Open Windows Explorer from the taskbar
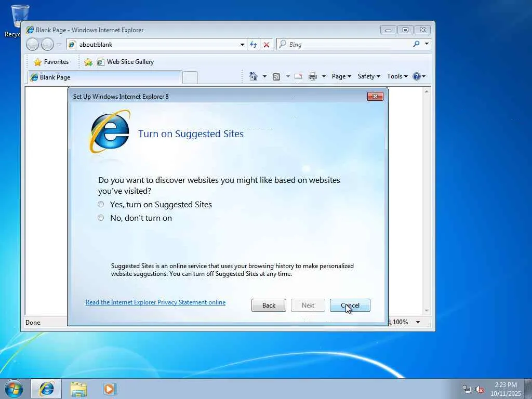Viewport: 532px width, 399px height. tap(78, 389)
